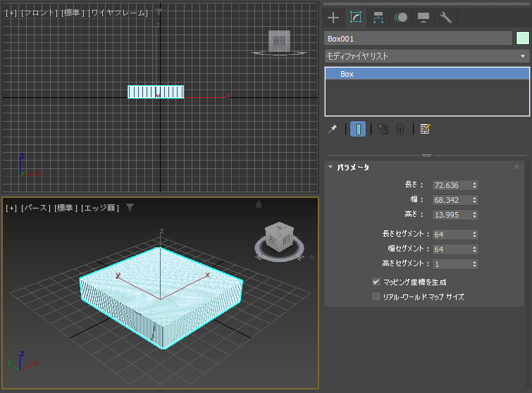
Task: Click the Pin Stack icon
Action: [x=333, y=129]
